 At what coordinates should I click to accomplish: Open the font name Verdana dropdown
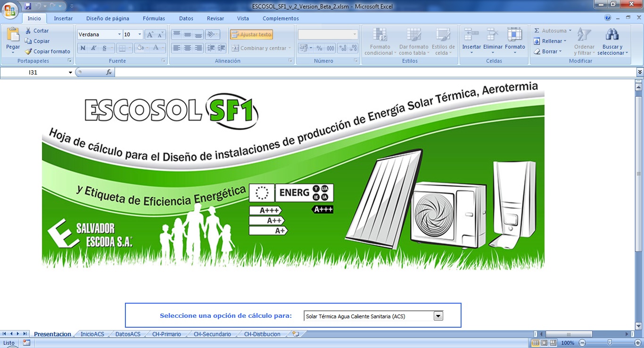[119, 34]
